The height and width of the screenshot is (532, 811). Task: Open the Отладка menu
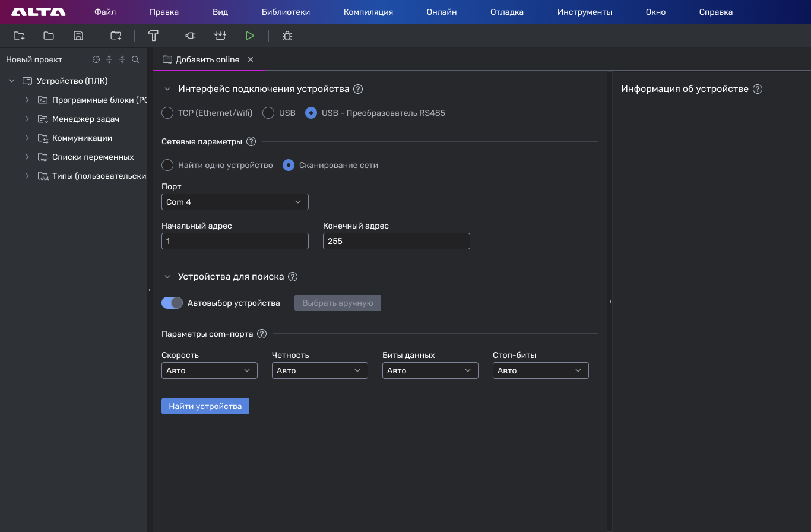[x=507, y=12]
